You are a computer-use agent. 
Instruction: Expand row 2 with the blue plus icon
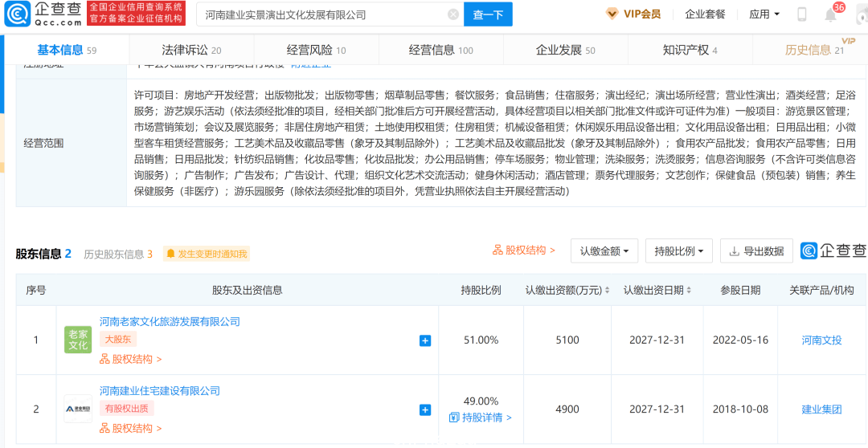pos(425,409)
